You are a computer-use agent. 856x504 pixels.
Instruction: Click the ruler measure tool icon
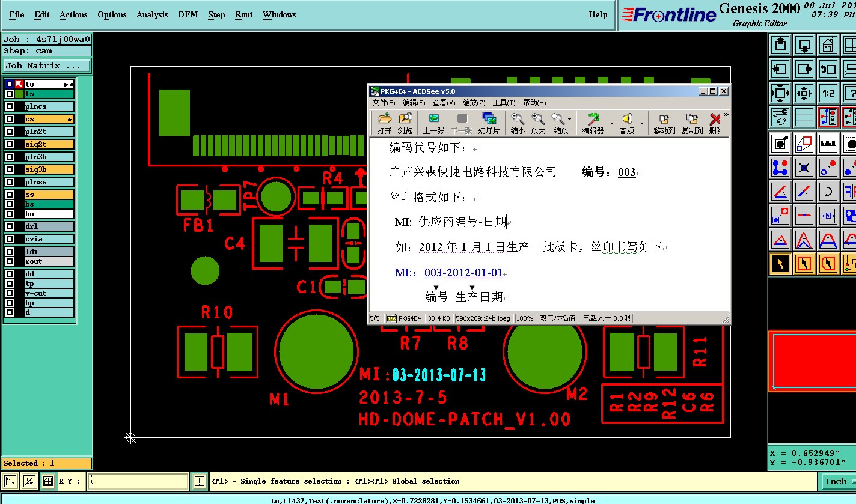click(828, 143)
